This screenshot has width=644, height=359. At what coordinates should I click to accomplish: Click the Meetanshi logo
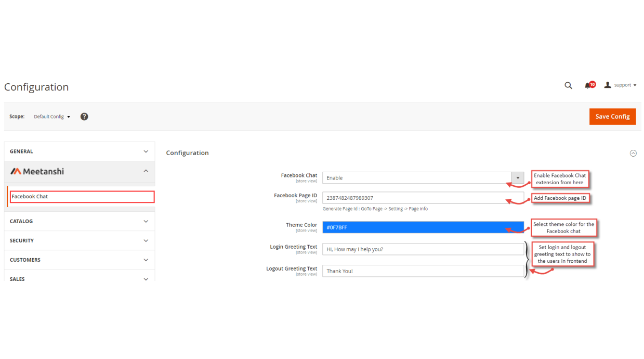(x=37, y=171)
